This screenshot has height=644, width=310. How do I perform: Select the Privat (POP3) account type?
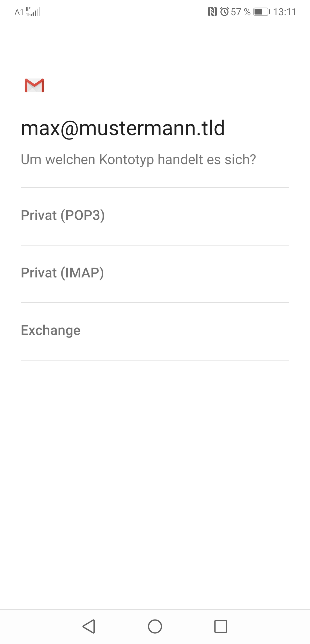click(x=155, y=216)
